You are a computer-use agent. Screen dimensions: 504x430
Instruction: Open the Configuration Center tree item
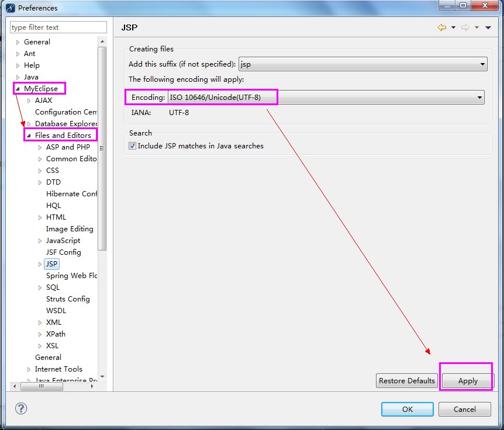tap(66, 112)
